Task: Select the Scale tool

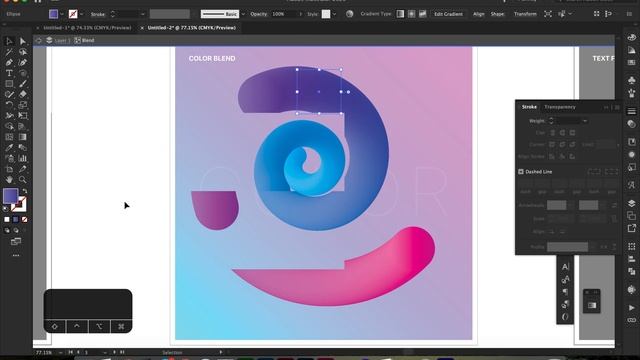Action: [23, 105]
